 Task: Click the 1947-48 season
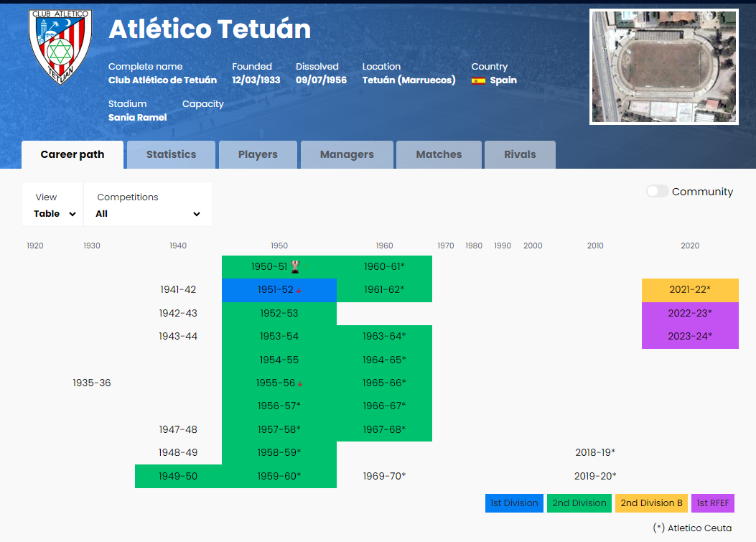[x=178, y=429]
